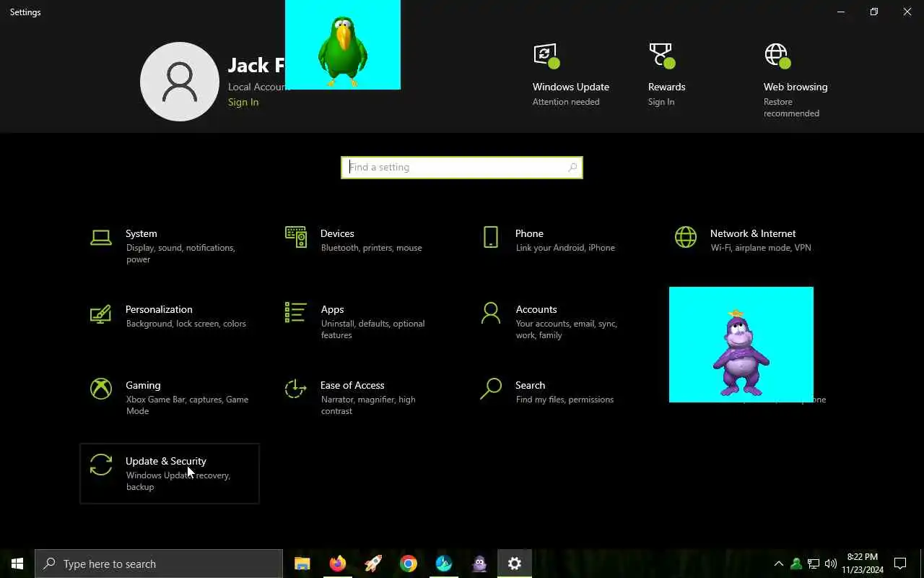Click Windows Update status icon in header
This screenshot has width=924, height=578.
coord(546,56)
